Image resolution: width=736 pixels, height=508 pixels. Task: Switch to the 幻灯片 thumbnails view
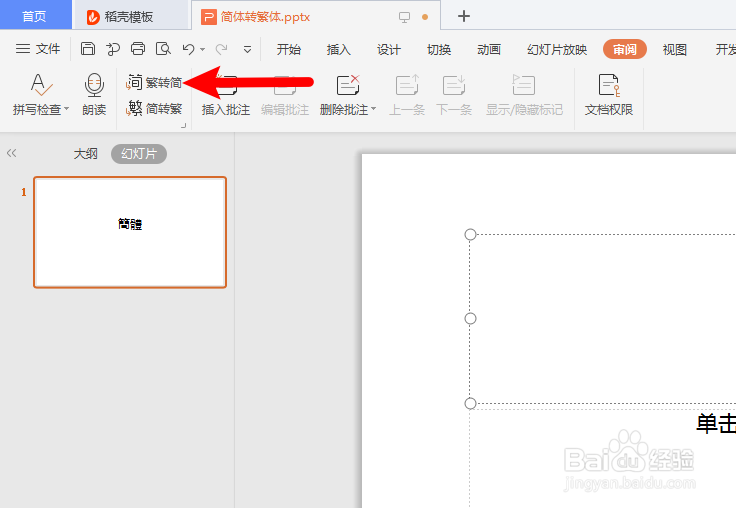[139, 154]
